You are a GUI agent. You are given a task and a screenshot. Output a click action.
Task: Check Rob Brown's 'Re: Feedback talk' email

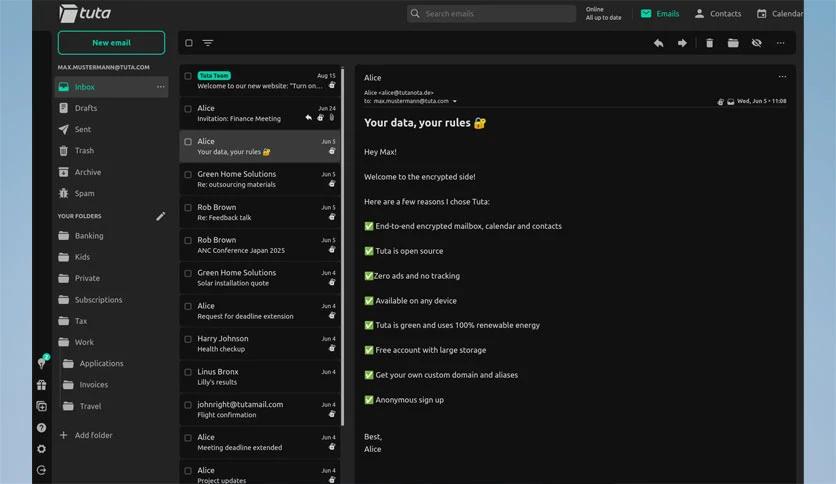tap(188, 208)
